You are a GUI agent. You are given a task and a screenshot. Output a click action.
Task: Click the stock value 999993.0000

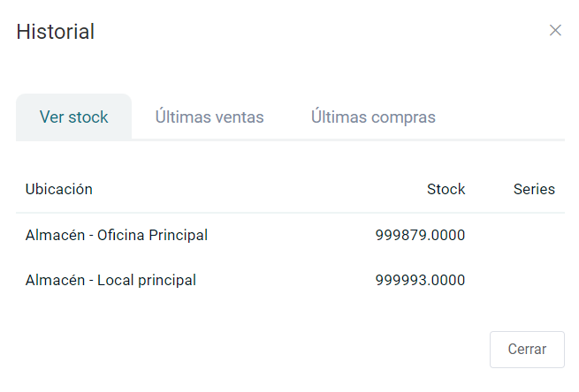pyautogui.click(x=420, y=281)
